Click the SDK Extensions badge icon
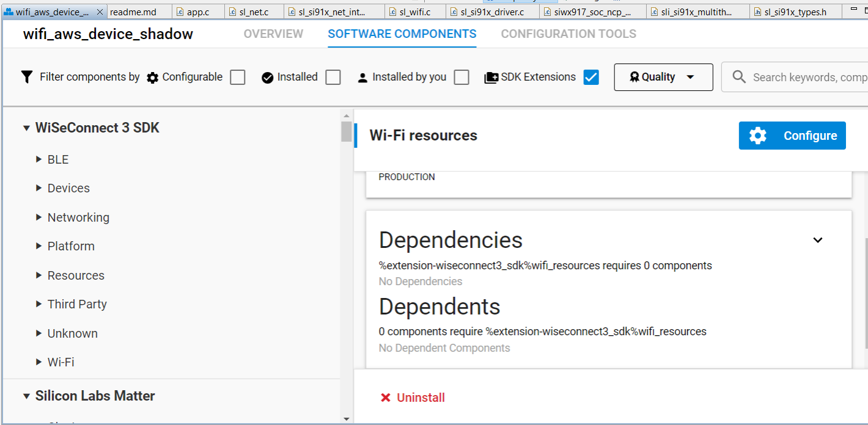868x425 pixels. tap(491, 77)
